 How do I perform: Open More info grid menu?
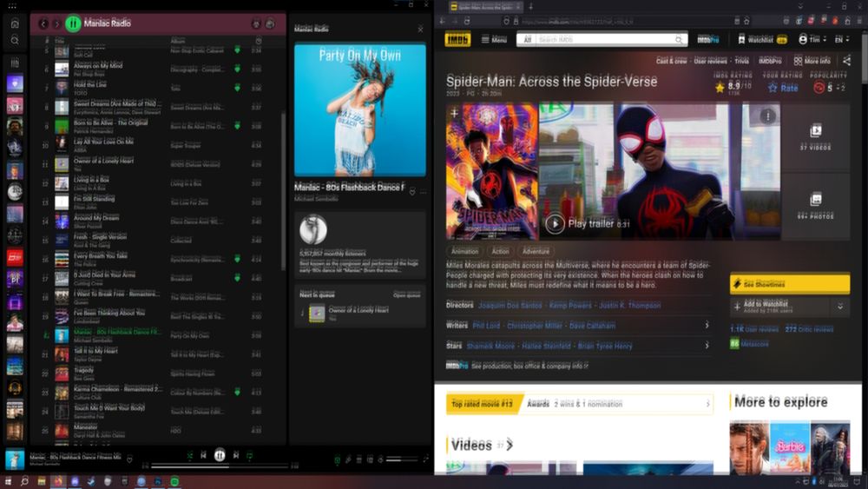(812, 61)
